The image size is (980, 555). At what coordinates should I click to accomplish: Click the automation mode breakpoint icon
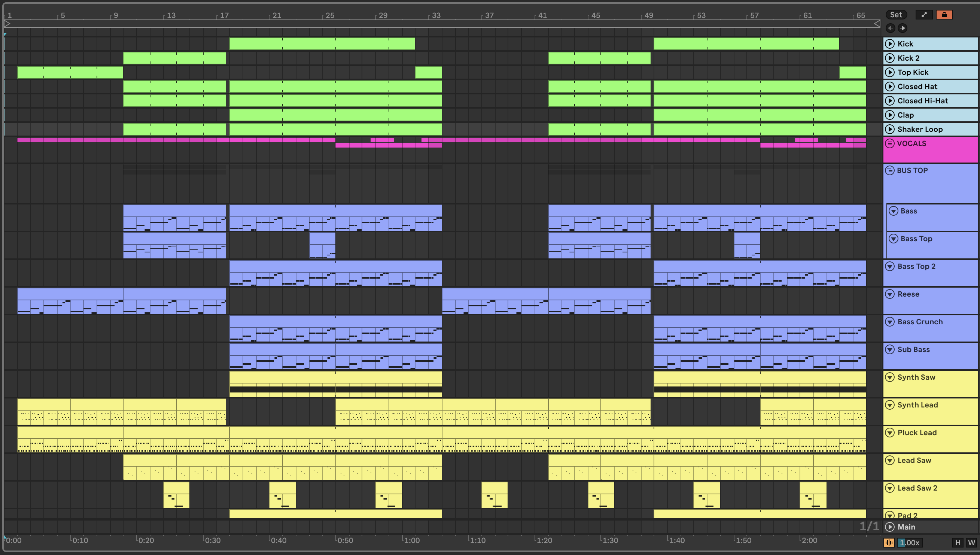point(923,15)
